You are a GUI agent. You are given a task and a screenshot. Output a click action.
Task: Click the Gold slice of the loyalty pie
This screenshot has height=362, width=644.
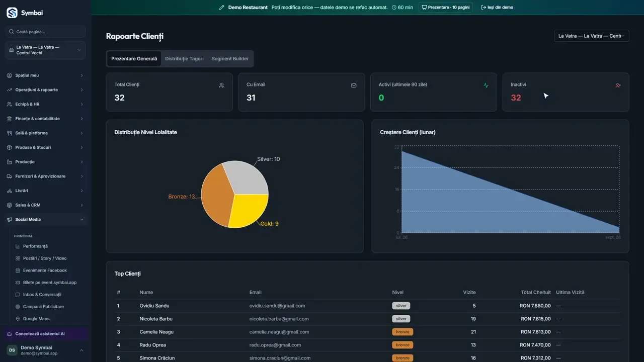(x=247, y=209)
